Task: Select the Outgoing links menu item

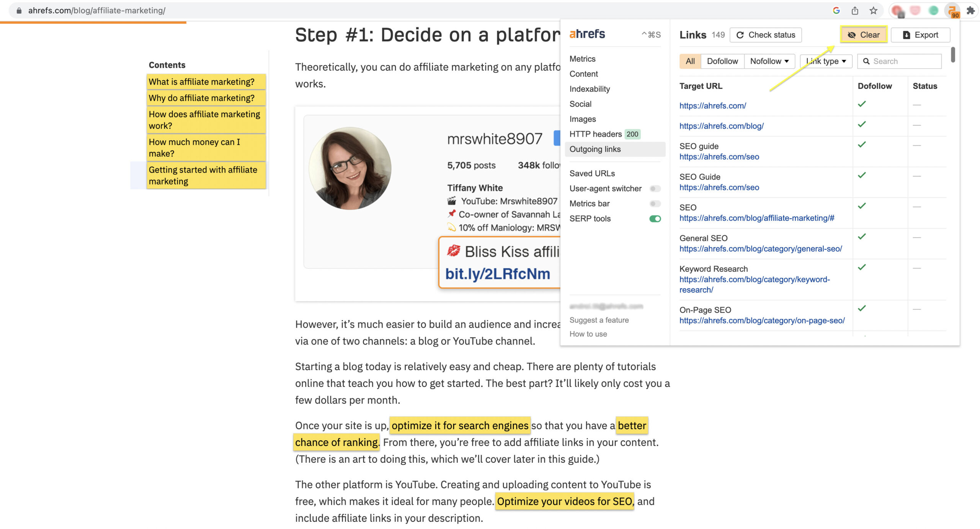Action: click(596, 149)
